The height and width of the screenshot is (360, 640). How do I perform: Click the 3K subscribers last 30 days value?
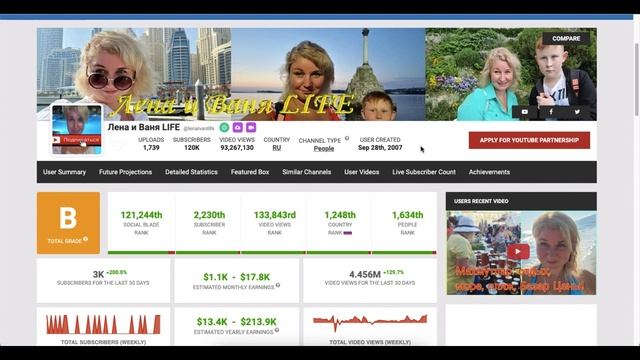[98, 275]
